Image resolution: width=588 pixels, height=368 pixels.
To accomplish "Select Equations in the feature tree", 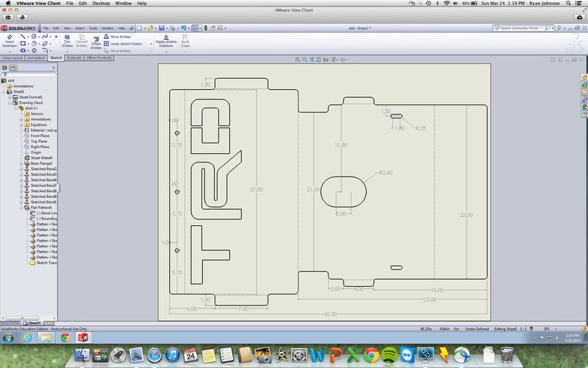I will [36, 125].
